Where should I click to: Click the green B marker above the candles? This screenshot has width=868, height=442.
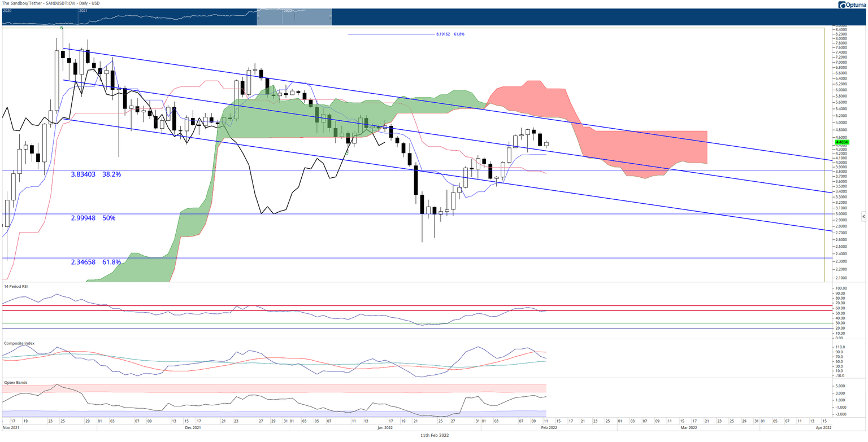click(x=62, y=28)
